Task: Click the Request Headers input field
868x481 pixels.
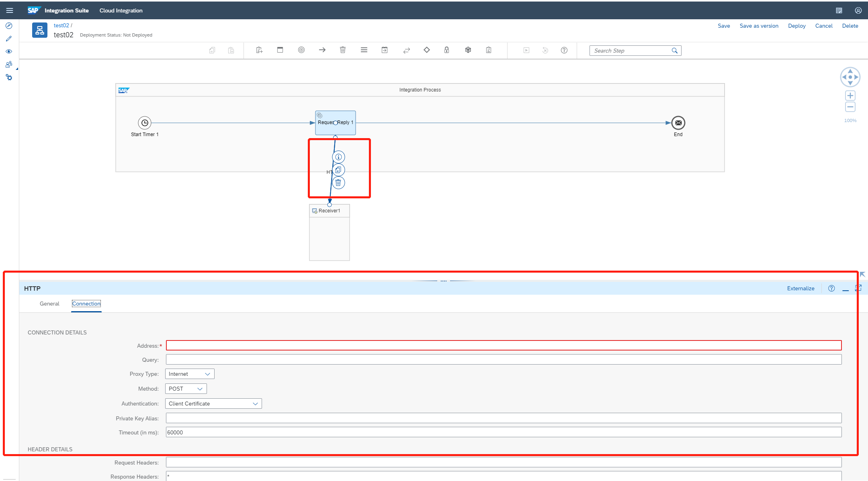Action: pyautogui.click(x=504, y=462)
